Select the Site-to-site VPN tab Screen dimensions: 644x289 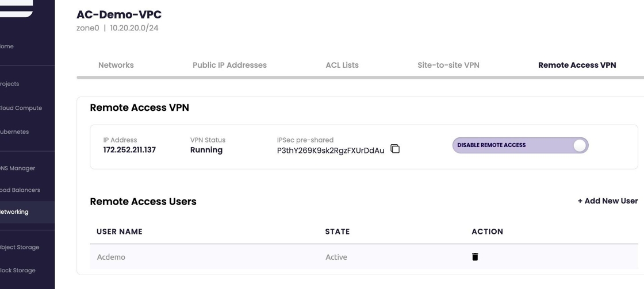coord(448,65)
